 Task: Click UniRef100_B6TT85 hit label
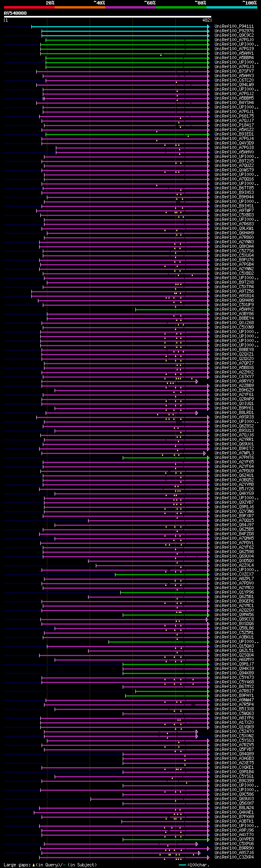coord(234,188)
